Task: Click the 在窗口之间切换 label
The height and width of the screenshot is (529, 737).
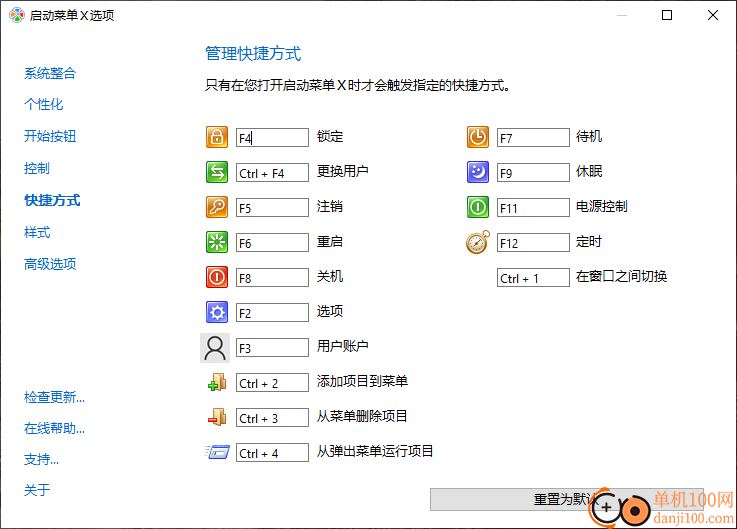Action: 621,276
